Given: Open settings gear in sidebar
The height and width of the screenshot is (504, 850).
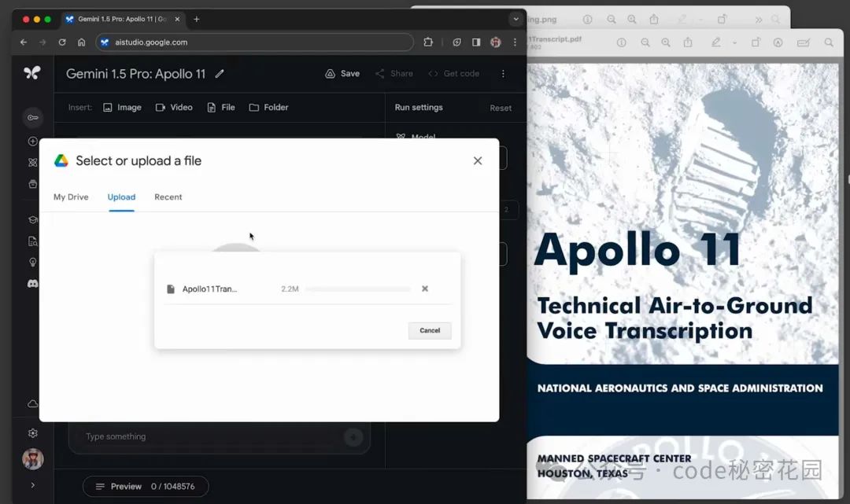Looking at the screenshot, I should pyautogui.click(x=32, y=433).
